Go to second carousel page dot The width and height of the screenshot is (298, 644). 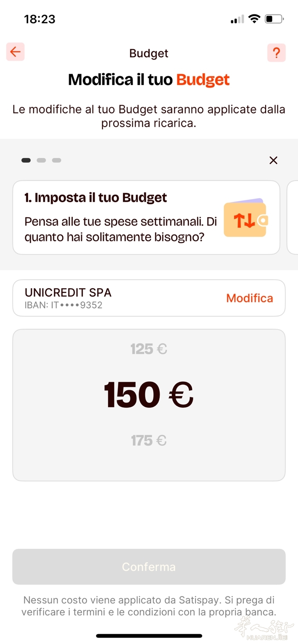coord(41,160)
